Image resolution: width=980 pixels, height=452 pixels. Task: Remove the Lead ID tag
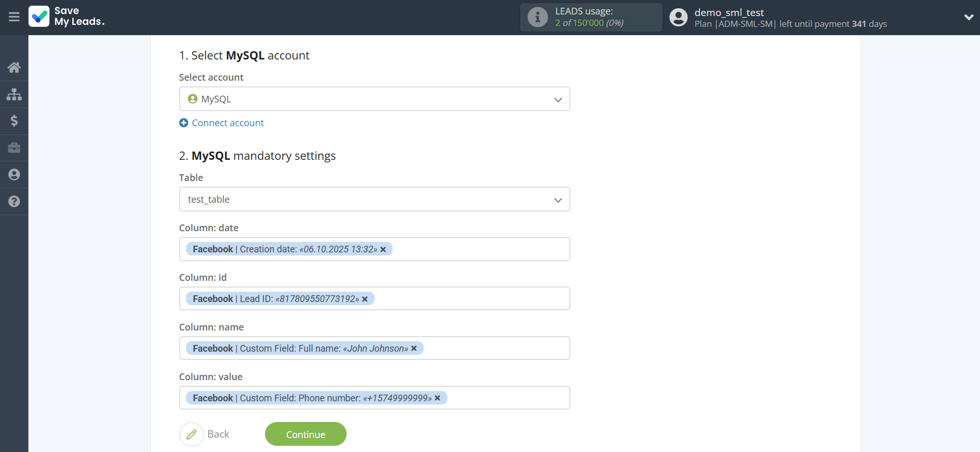[x=365, y=299]
